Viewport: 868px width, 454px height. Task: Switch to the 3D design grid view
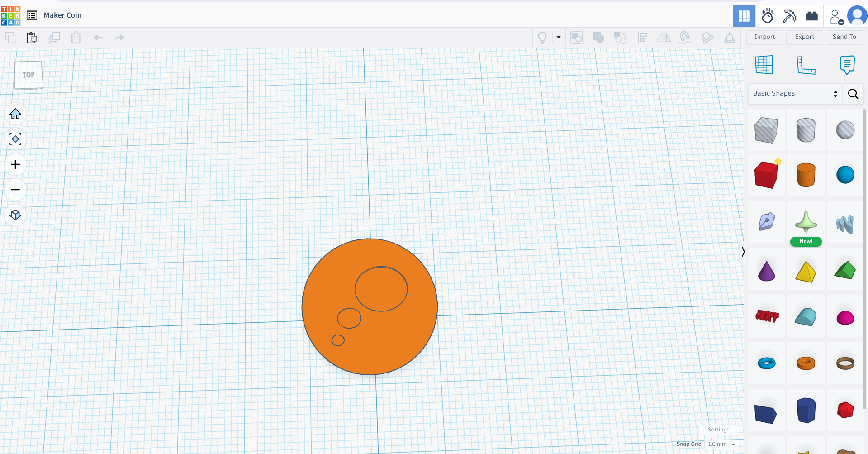point(744,16)
